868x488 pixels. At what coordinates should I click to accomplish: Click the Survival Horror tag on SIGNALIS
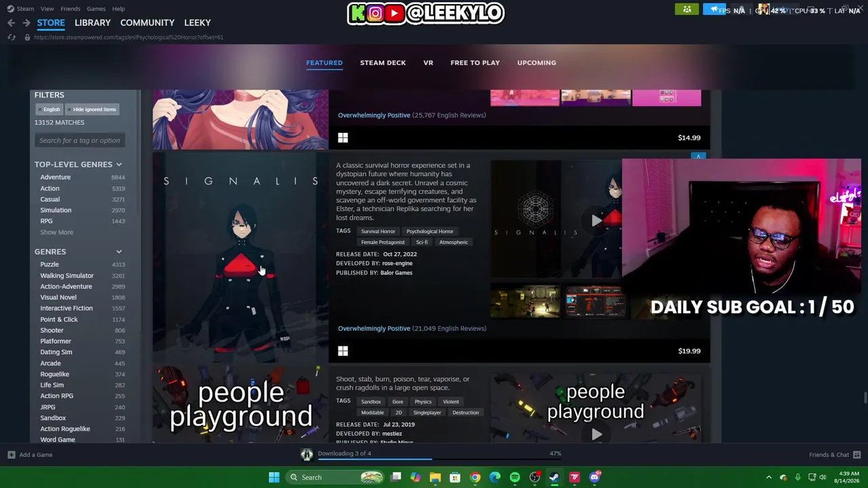(x=378, y=231)
